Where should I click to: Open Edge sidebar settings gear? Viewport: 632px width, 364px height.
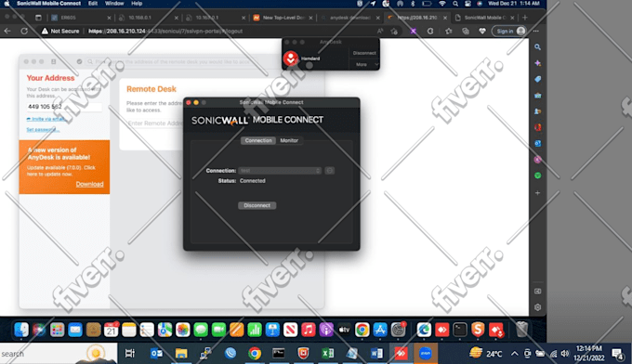[538, 307]
